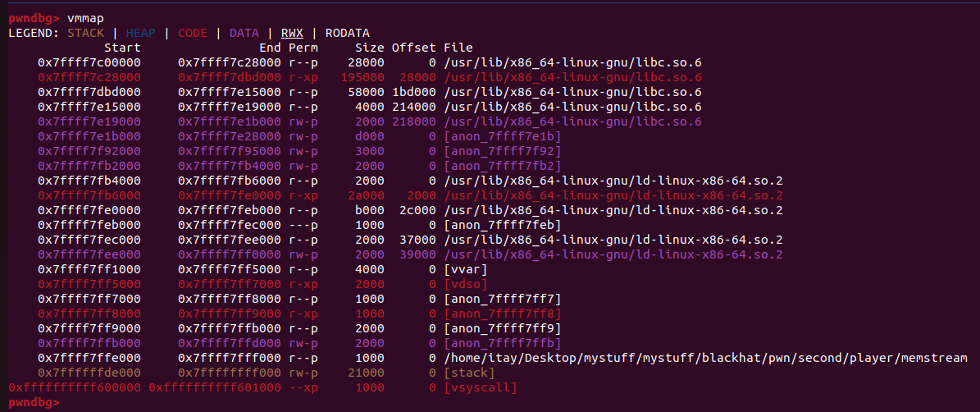The height and width of the screenshot is (412, 980).
Task: Click the offset value 2c000
Action: (x=418, y=210)
